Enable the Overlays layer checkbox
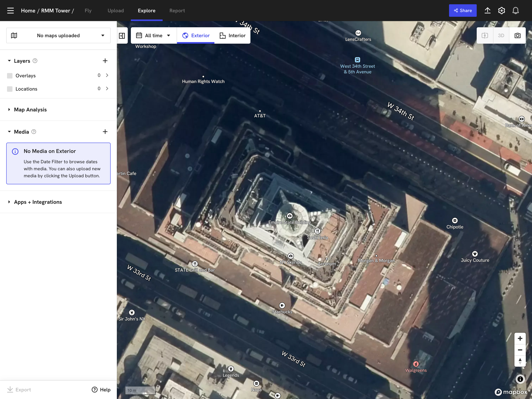Screen dimensions: 532x399 pos(10,75)
